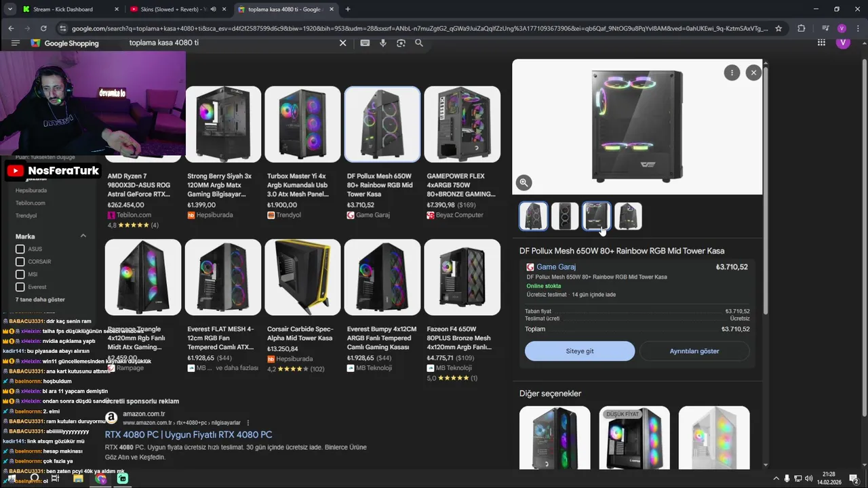
Task: Open 'DÜŞÜK FIYAT' alternative product card
Action: (x=634, y=438)
